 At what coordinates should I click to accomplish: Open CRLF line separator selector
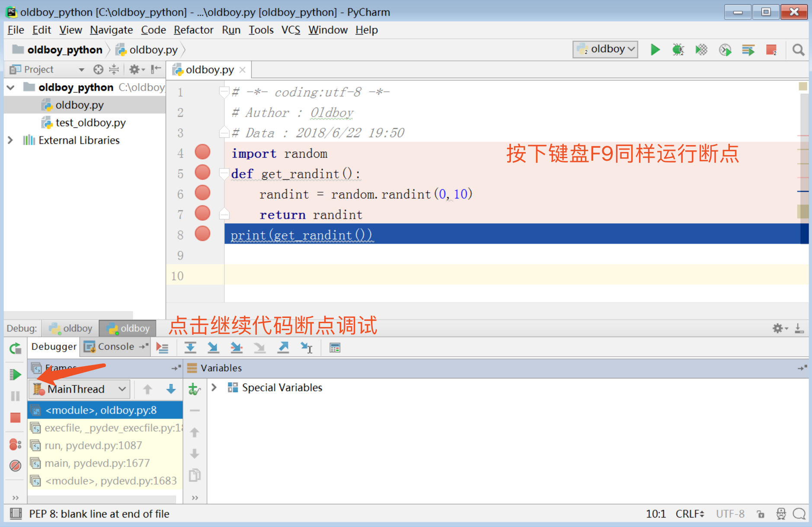(x=690, y=514)
